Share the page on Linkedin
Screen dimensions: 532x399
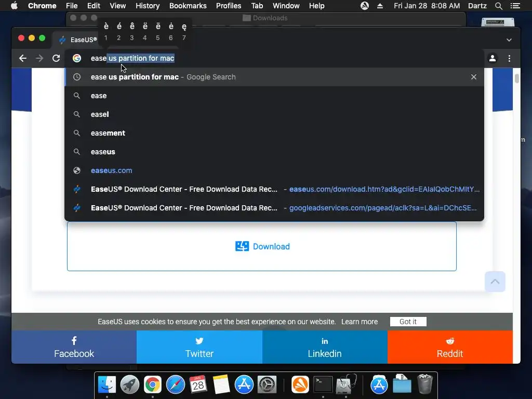click(x=325, y=347)
